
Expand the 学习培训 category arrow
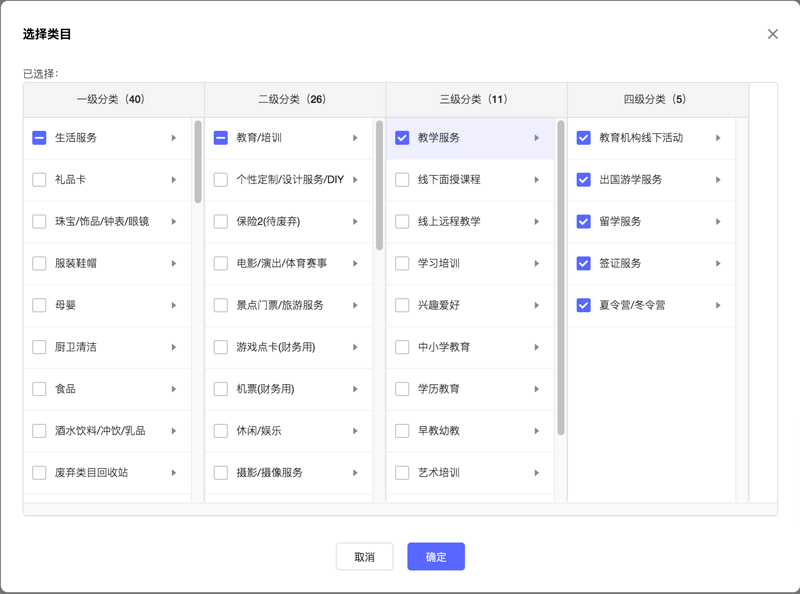click(538, 265)
